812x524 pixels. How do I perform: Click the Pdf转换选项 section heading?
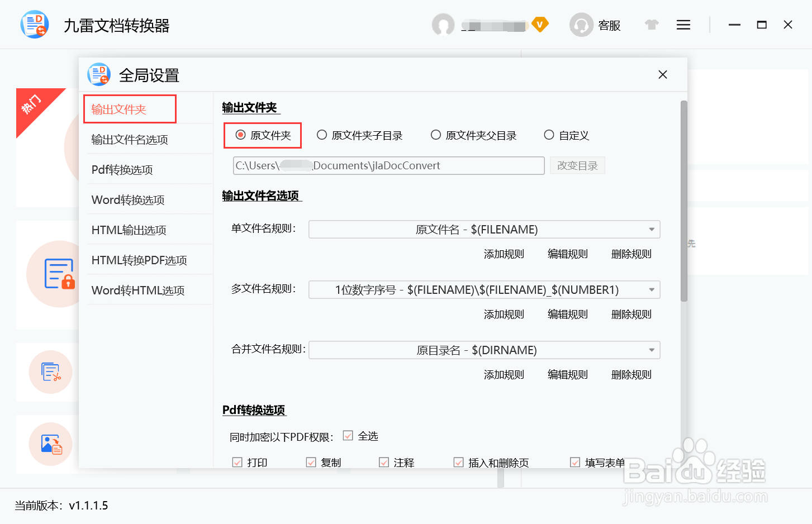point(254,410)
